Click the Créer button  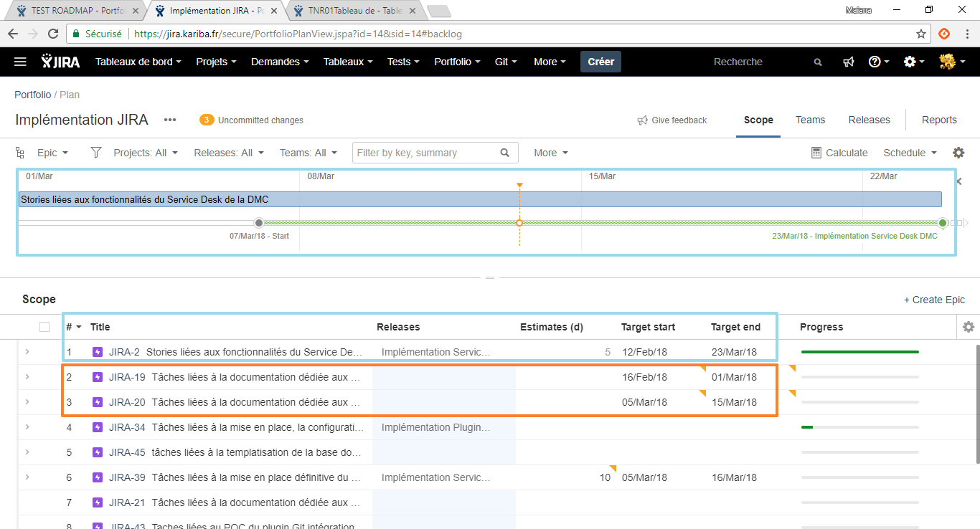pyautogui.click(x=600, y=62)
